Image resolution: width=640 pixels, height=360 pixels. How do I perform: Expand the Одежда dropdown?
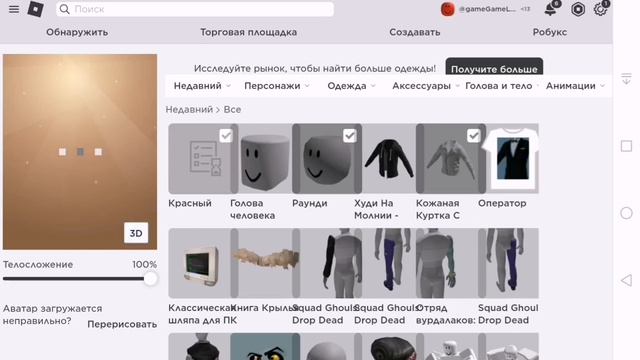pyautogui.click(x=351, y=86)
